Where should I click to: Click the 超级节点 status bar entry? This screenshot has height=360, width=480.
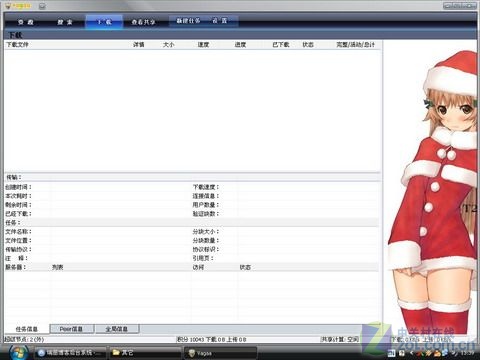(24, 339)
